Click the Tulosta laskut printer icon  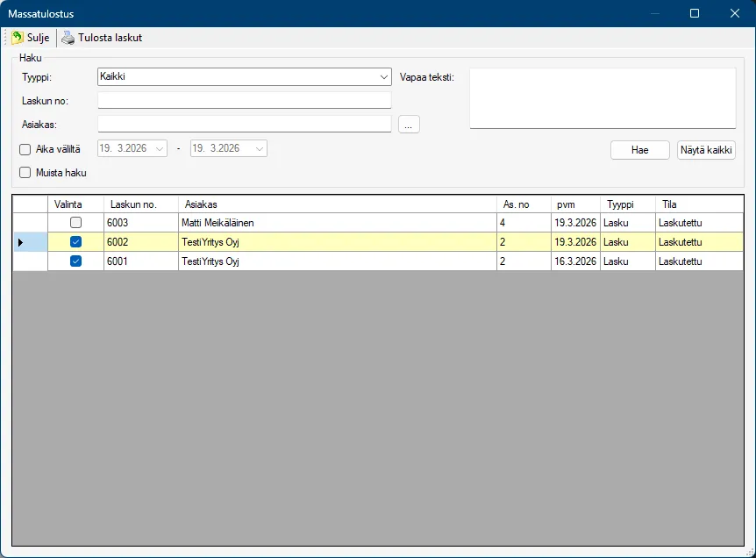point(68,38)
